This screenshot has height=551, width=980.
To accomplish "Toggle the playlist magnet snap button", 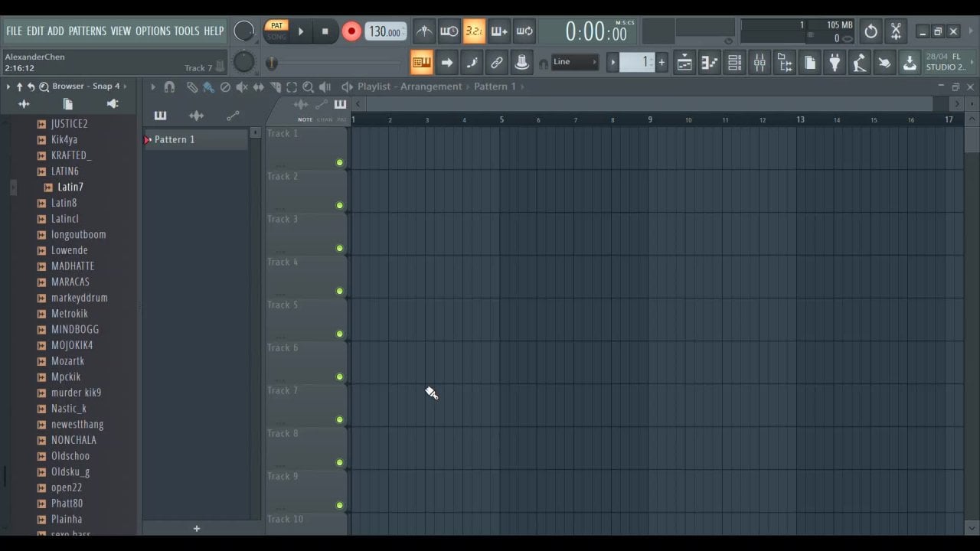I will [x=169, y=87].
